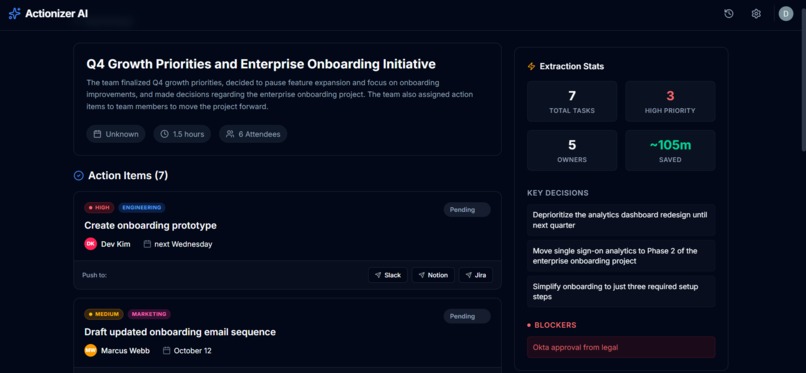Push onboarding prototype task to Jira
806x373 pixels.
(475, 275)
